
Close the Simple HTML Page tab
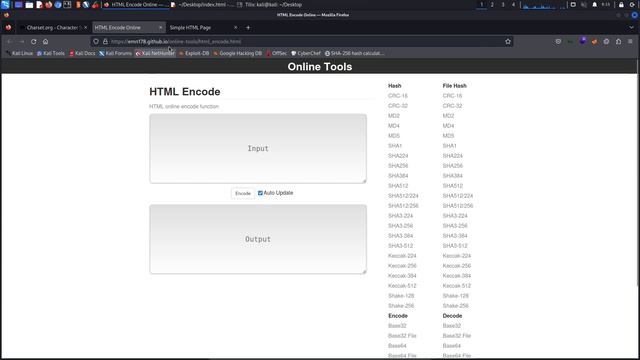[x=236, y=28]
